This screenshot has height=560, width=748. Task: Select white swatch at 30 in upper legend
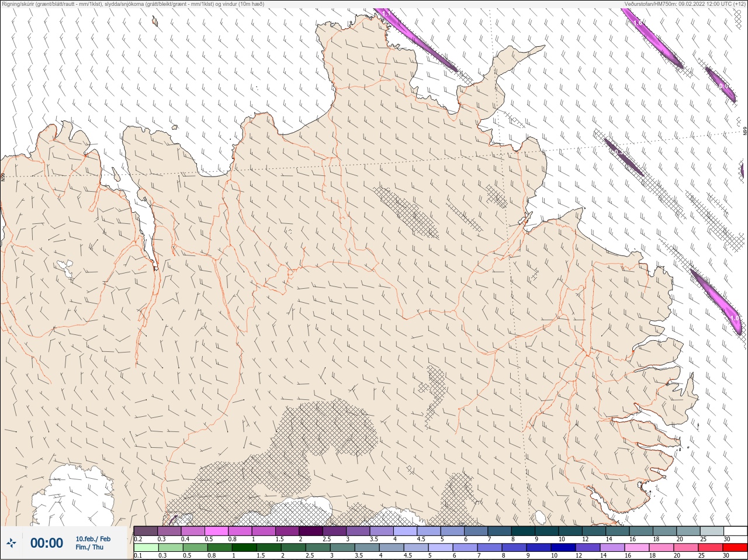click(735, 531)
